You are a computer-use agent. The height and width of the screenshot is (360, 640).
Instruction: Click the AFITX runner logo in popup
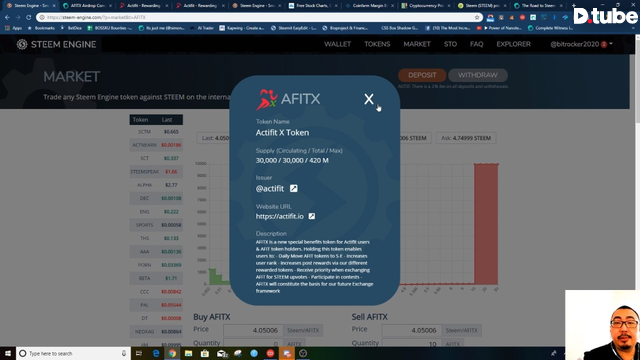pyautogui.click(x=267, y=99)
